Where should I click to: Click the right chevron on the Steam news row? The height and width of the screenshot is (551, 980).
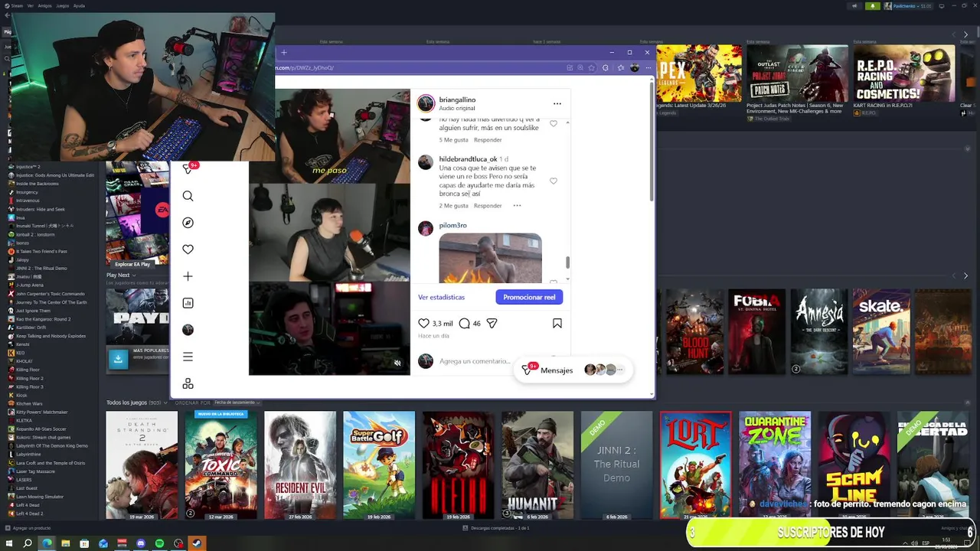click(x=966, y=34)
